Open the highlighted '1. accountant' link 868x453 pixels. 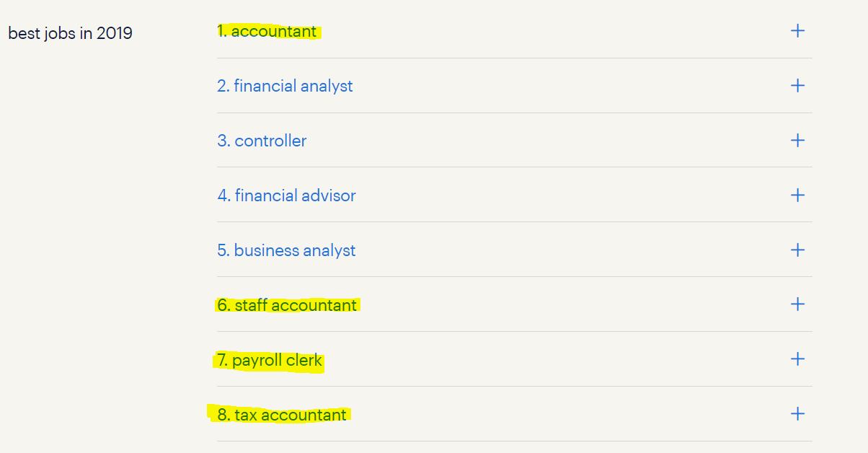pyautogui.click(x=267, y=32)
